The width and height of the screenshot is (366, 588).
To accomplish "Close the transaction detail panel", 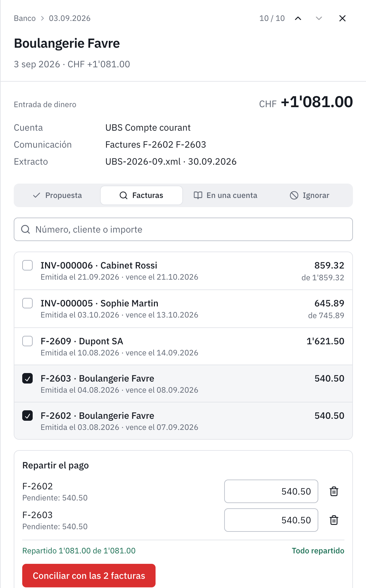I will (342, 18).
